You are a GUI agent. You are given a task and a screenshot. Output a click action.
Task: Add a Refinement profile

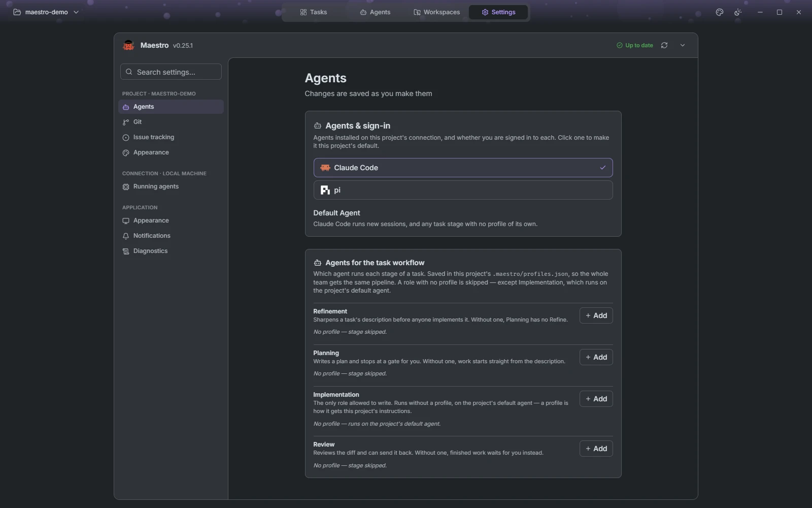click(596, 315)
